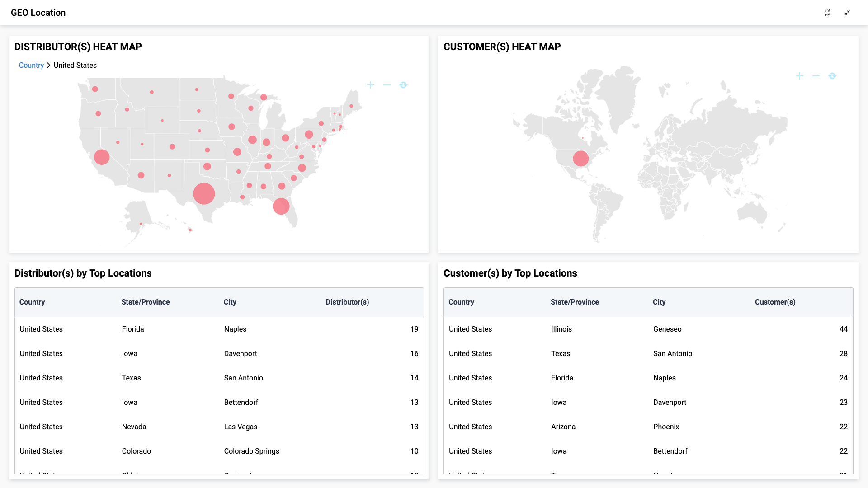The height and width of the screenshot is (488, 868).
Task: Open the Distributor(s) column header to sort
Action: pyautogui.click(x=347, y=302)
